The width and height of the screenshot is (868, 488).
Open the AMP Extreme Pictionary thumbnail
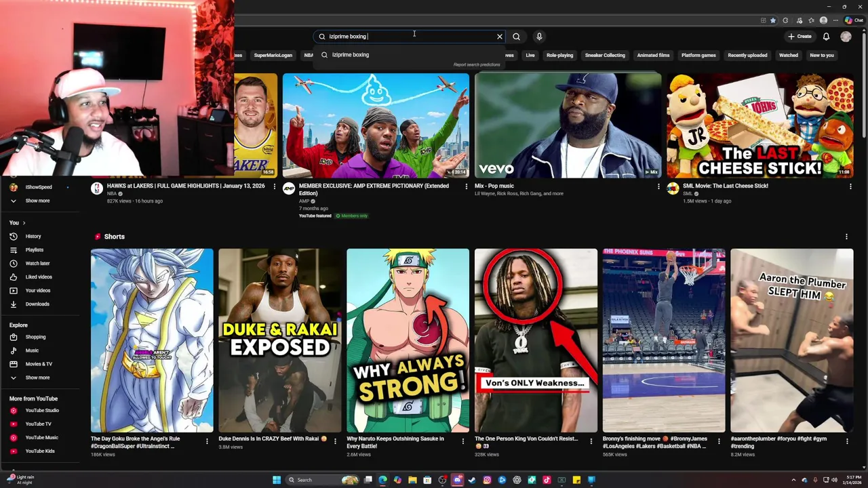[376, 125]
